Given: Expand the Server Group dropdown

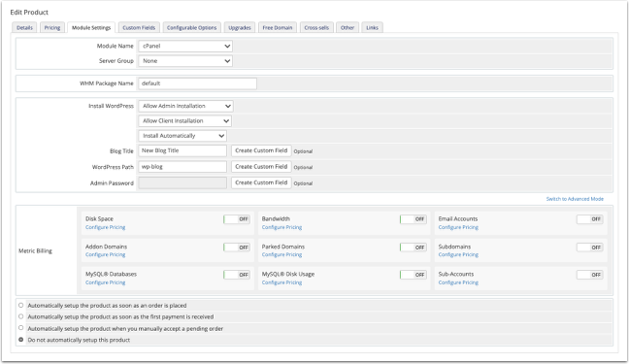Looking at the screenshot, I should coord(185,61).
